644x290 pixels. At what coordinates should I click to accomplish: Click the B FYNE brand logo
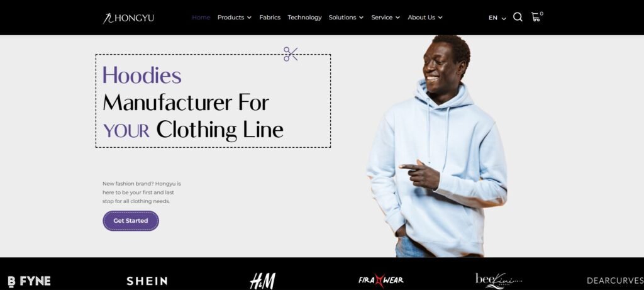(x=29, y=281)
